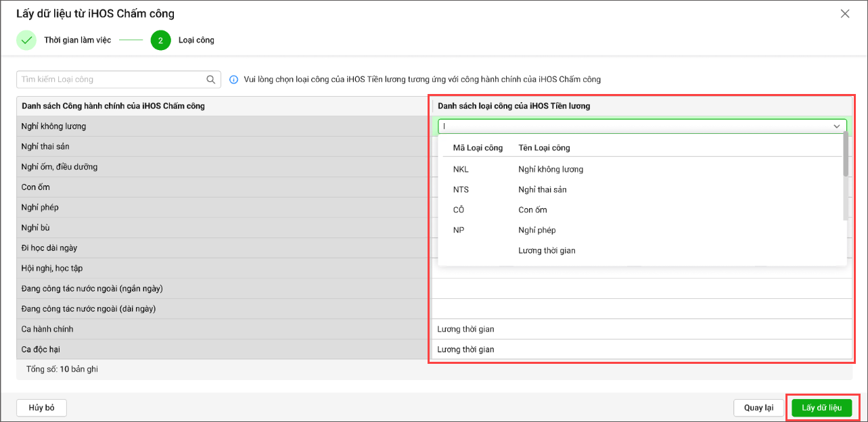
Task: Click the Con ốm row in left list
Action: [x=223, y=187]
